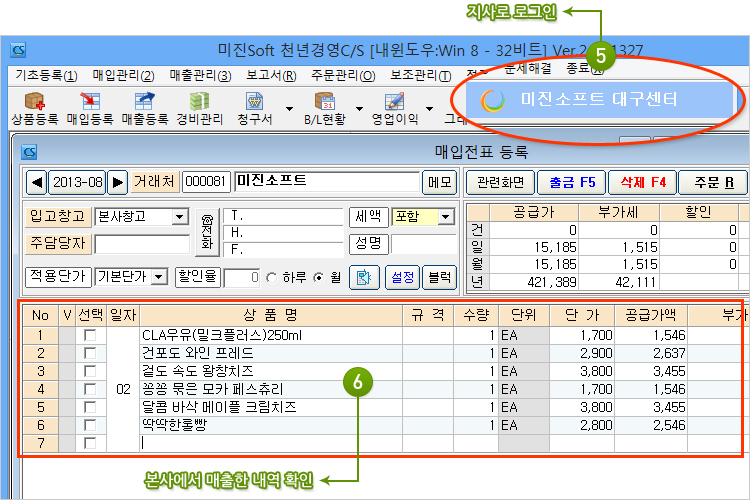
Task: Click the 할인율 button
Action: pyautogui.click(x=198, y=277)
